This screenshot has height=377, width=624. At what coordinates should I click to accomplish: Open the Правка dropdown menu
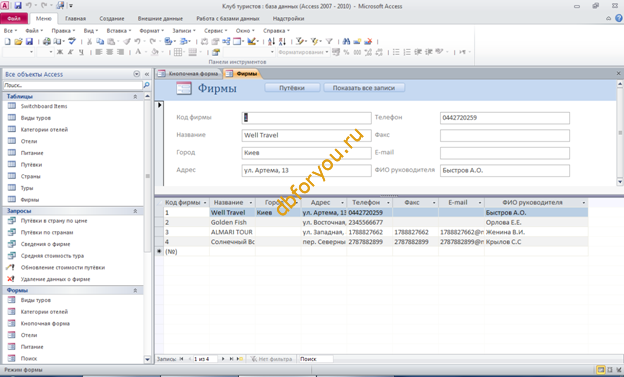coord(63,31)
